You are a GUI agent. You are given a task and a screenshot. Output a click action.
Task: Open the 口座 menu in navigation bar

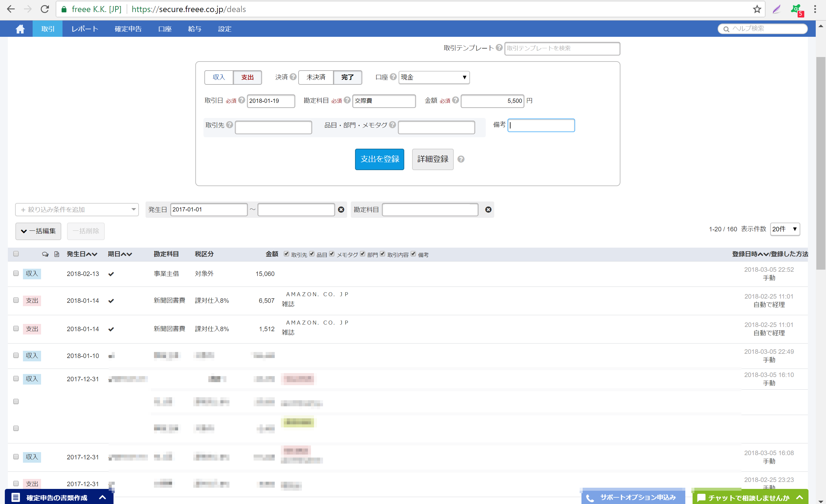pos(165,29)
